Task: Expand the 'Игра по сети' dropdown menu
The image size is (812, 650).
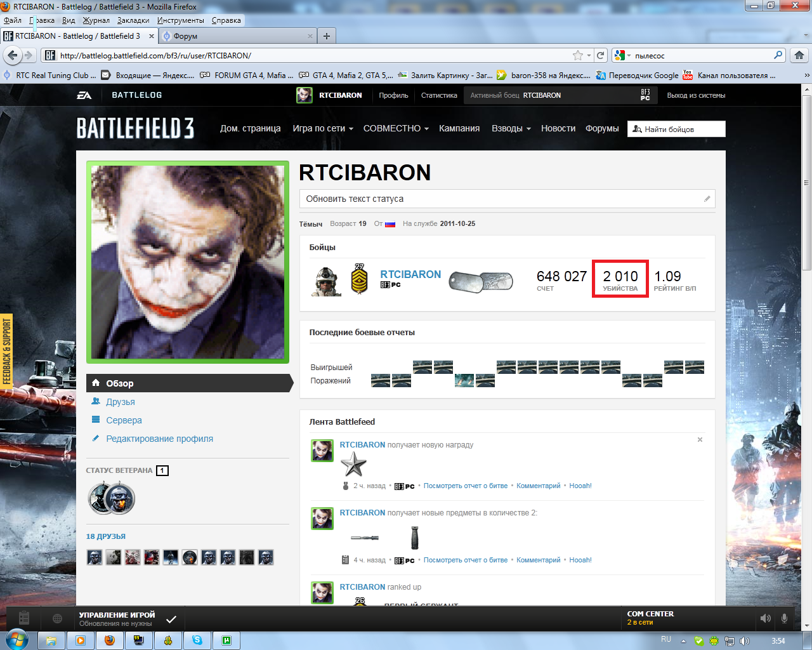Action: point(323,128)
